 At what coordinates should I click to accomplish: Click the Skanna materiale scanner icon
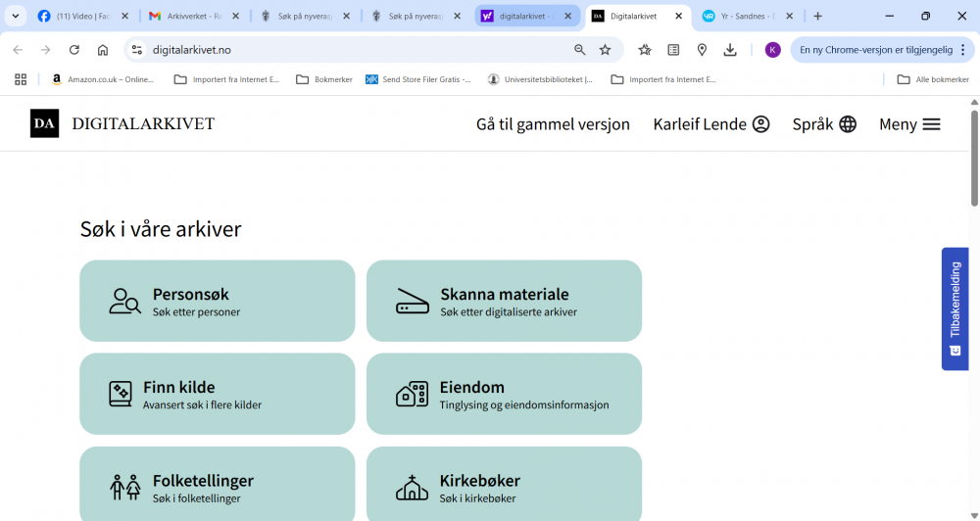413,302
